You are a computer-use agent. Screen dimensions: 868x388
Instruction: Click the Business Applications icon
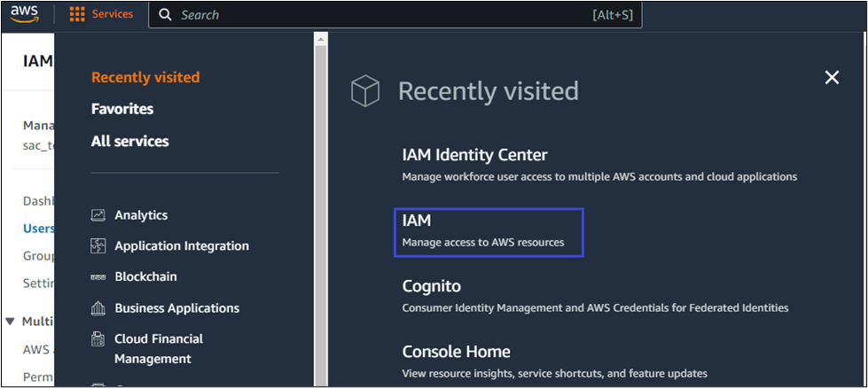click(x=98, y=308)
